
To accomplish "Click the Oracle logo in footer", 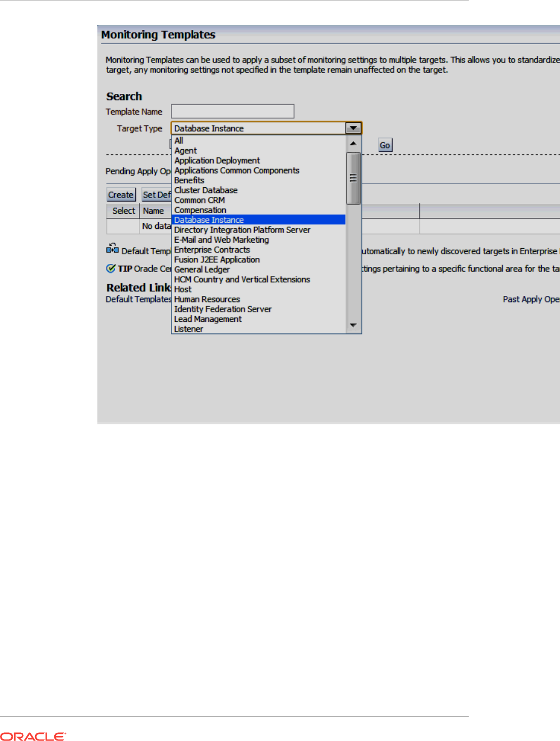I will pos(33,736).
